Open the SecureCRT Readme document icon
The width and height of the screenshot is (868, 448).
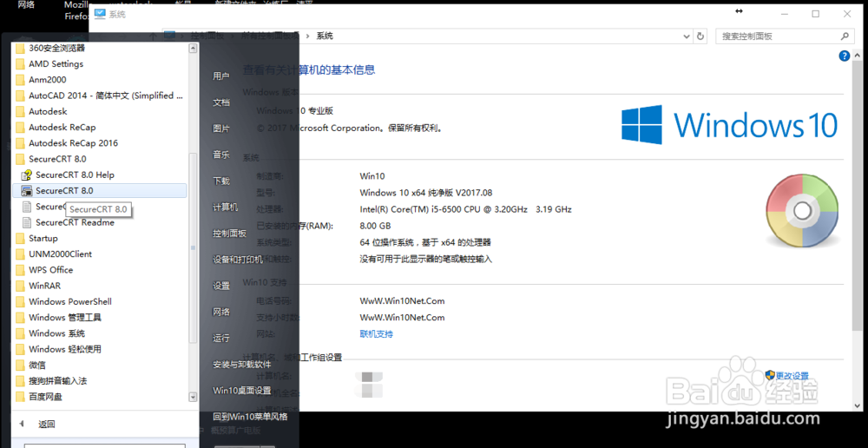[27, 222]
